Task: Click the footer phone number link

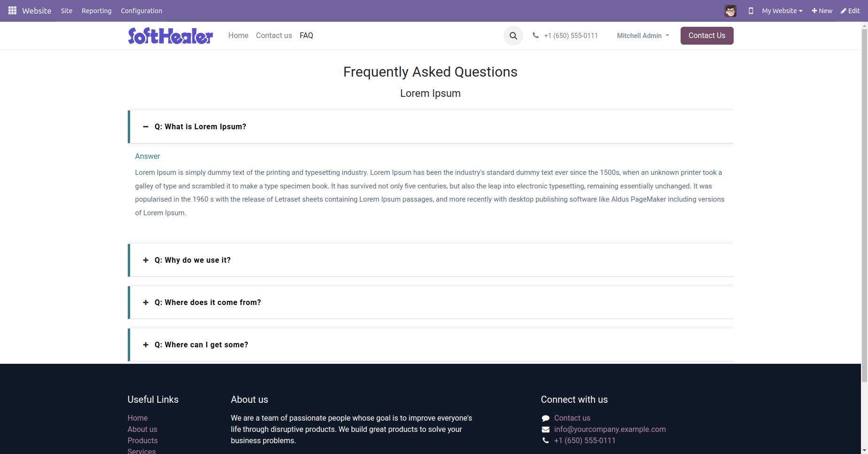Action: click(584, 441)
